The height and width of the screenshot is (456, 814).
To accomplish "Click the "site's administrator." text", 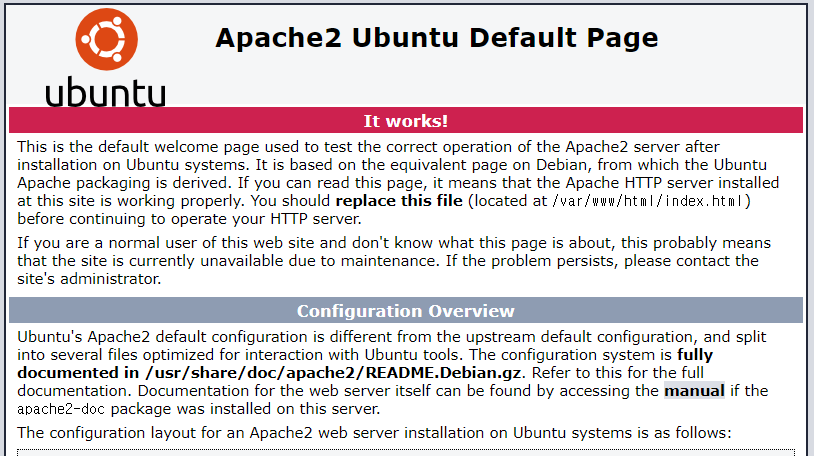I will coord(89,279).
